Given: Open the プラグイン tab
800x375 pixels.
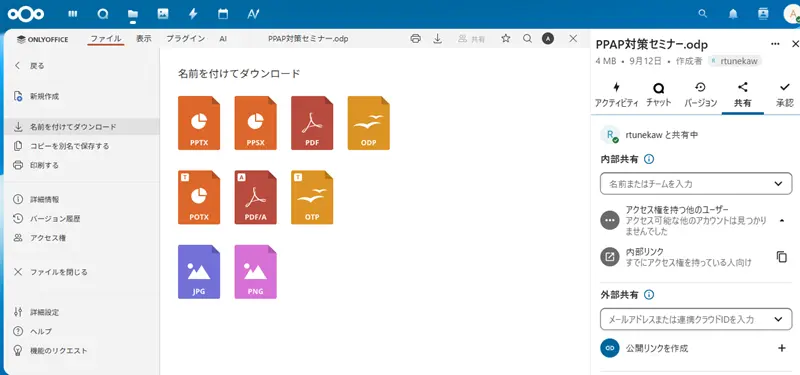Looking at the screenshot, I should coord(186,39).
